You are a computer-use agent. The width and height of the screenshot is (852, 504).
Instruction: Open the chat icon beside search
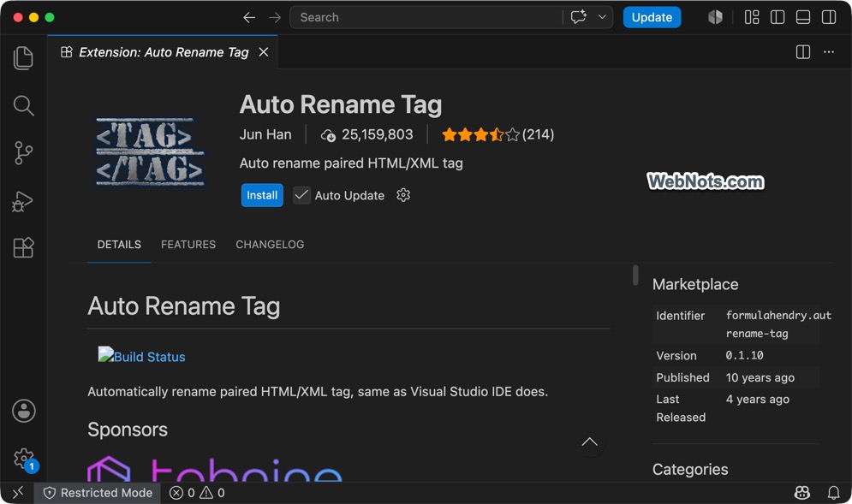click(x=578, y=17)
